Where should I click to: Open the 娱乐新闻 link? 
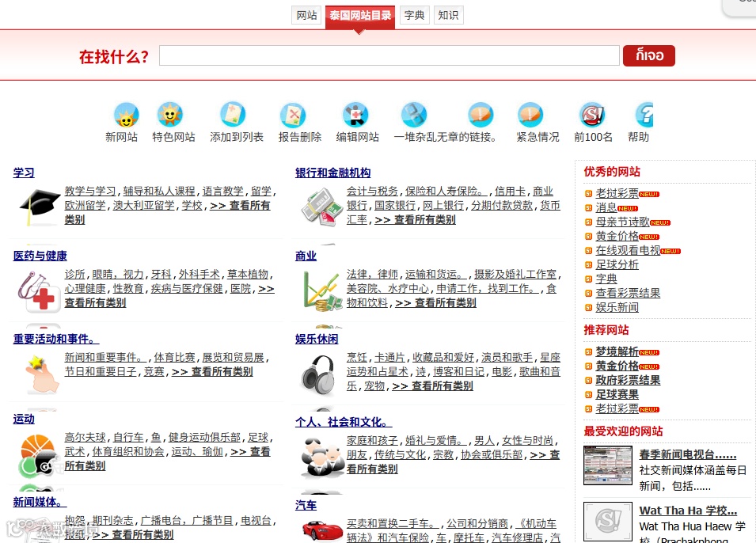[x=617, y=307]
